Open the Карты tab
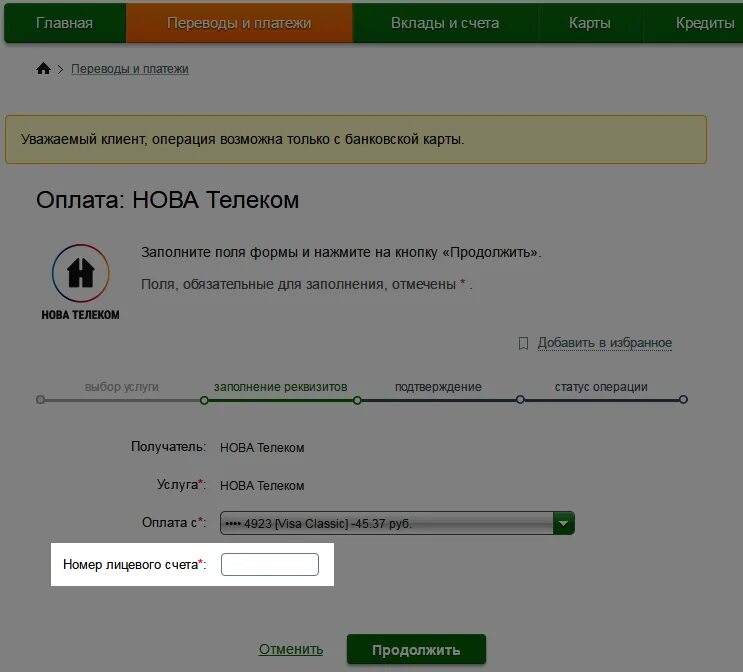 click(x=590, y=23)
